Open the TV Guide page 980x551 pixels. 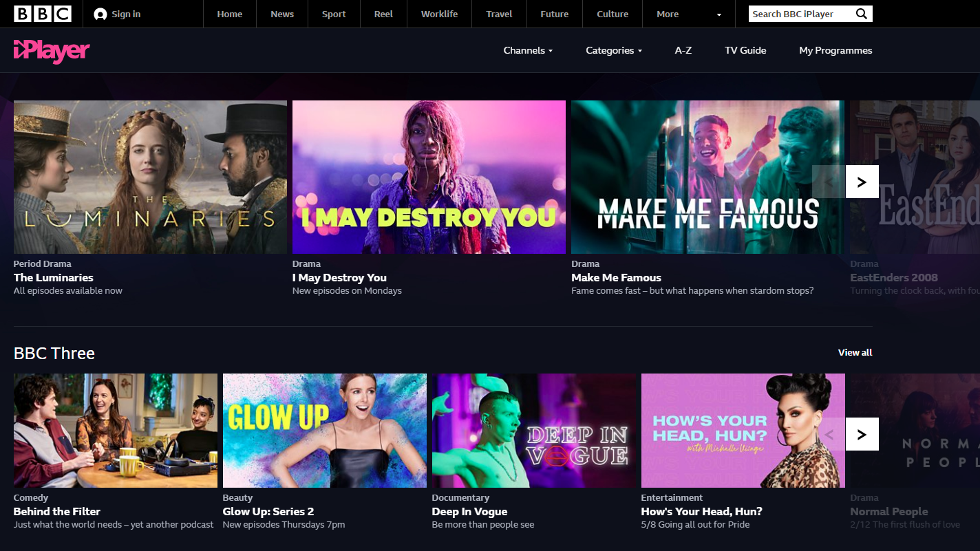(x=745, y=50)
